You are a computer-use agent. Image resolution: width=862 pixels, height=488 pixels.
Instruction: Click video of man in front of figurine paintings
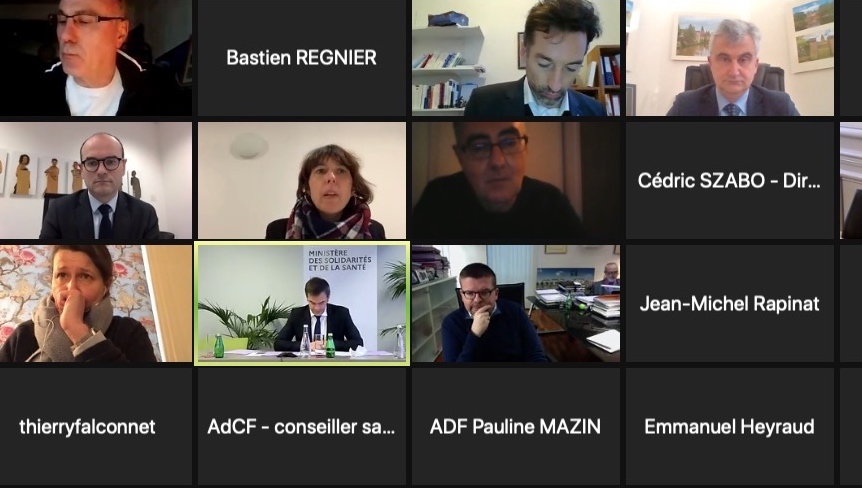pyautogui.click(x=96, y=180)
